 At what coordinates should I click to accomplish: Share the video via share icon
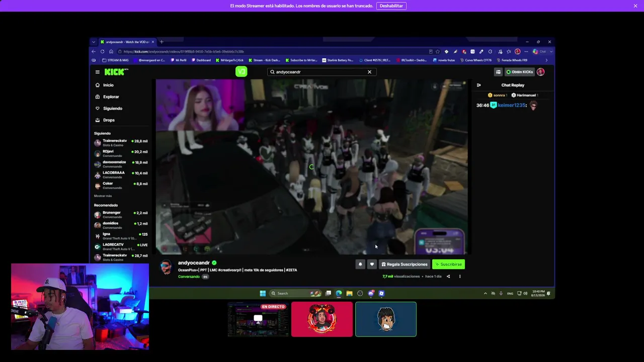point(448,277)
